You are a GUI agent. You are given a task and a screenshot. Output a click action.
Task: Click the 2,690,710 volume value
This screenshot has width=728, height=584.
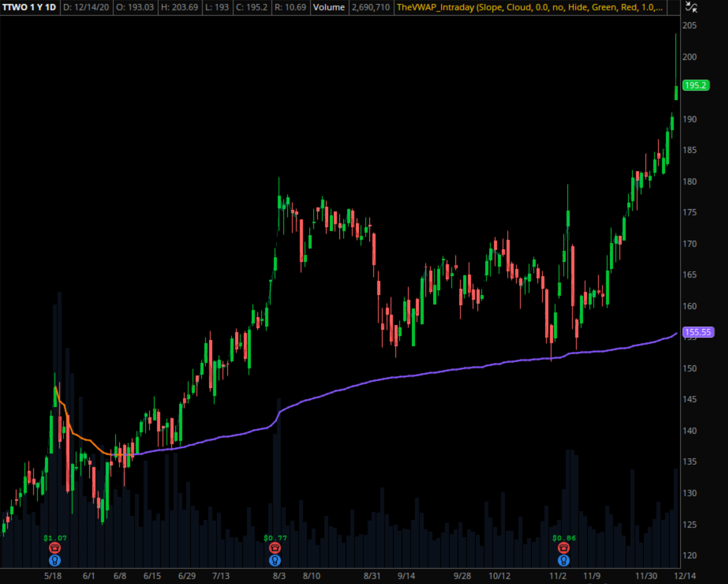[x=371, y=7]
